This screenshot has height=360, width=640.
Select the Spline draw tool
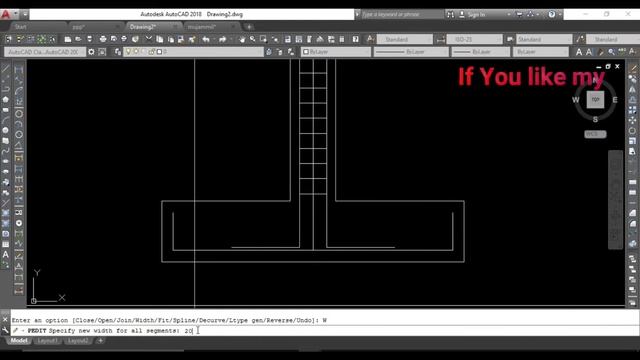(x=5, y=151)
